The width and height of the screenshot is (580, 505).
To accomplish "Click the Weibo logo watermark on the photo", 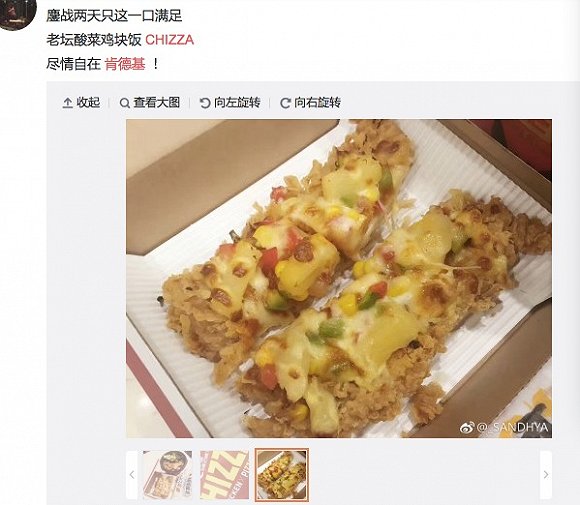I will pyautogui.click(x=467, y=428).
